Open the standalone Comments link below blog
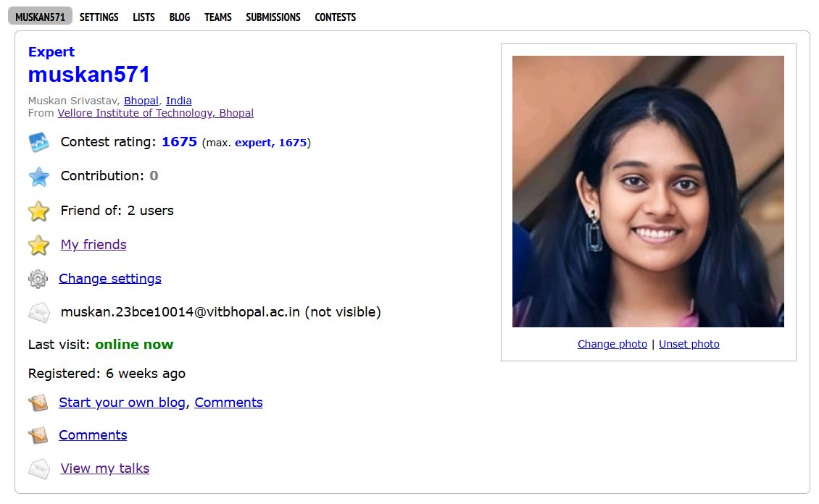 coord(93,435)
